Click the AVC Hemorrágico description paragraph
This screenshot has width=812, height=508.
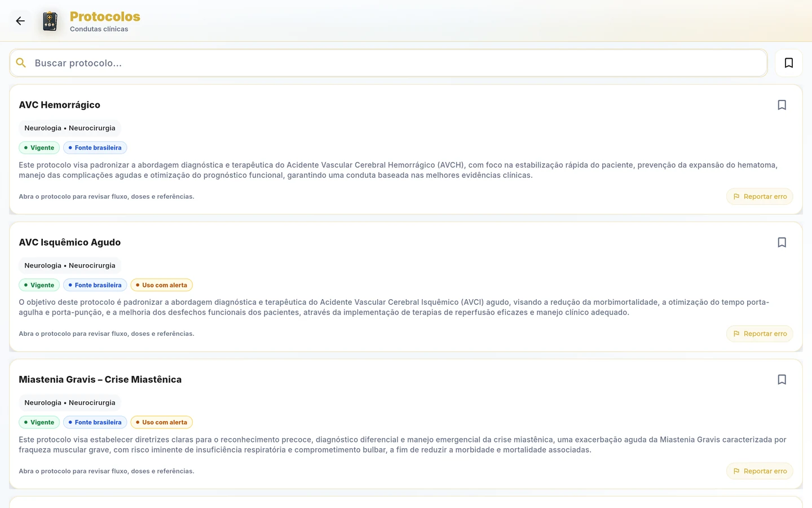click(x=398, y=170)
